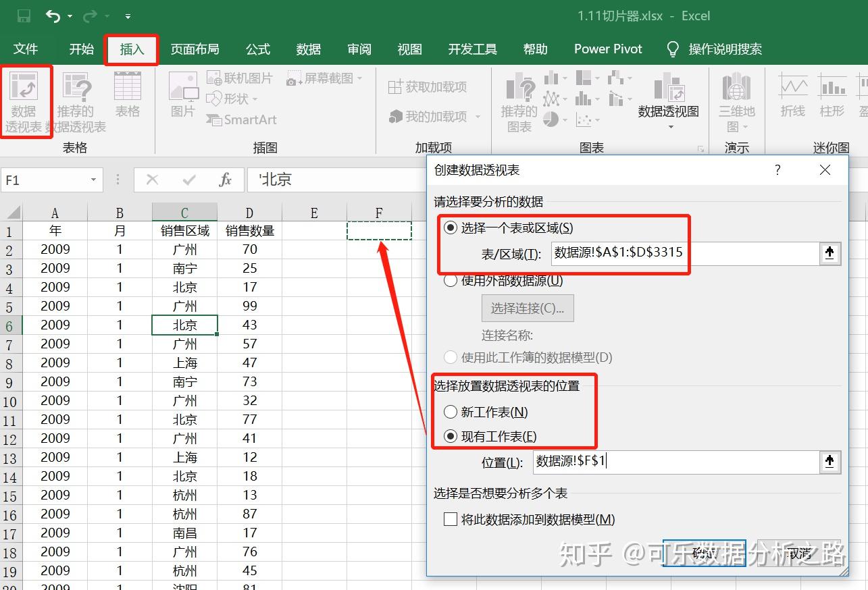
Task: Click the 三维地图 icon
Action: tap(736, 101)
